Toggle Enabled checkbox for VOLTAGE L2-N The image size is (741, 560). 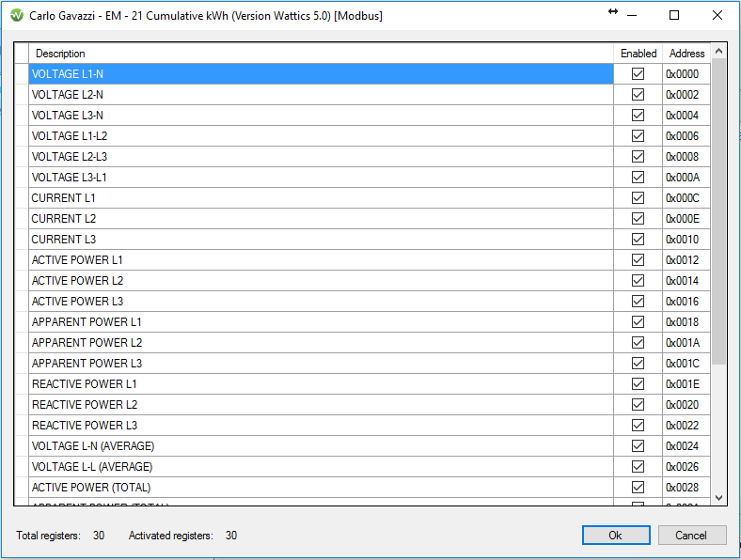pos(638,95)
